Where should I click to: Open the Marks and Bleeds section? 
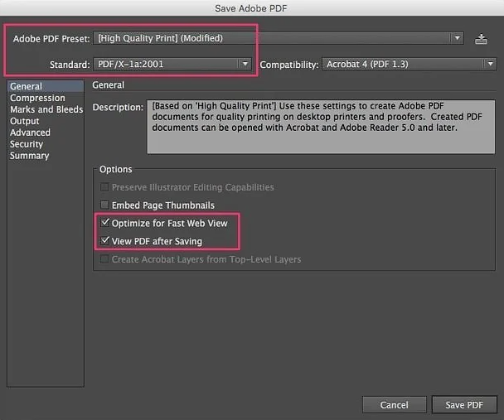(46, 109)
